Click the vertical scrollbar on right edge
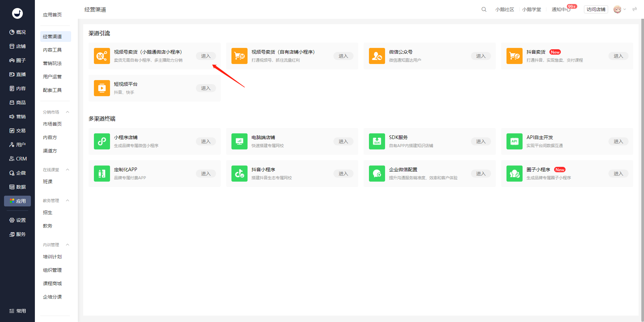 [x=642, y=168]
